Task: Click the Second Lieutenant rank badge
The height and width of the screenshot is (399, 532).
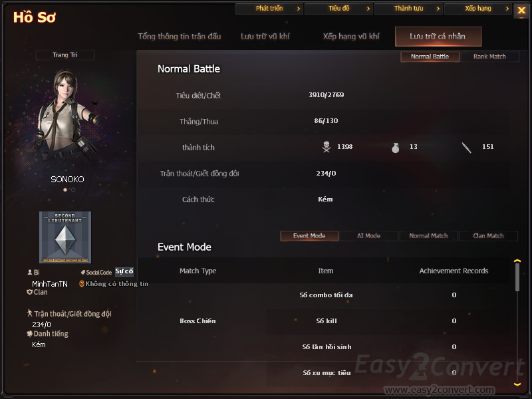Action: [x=65, y=237]
